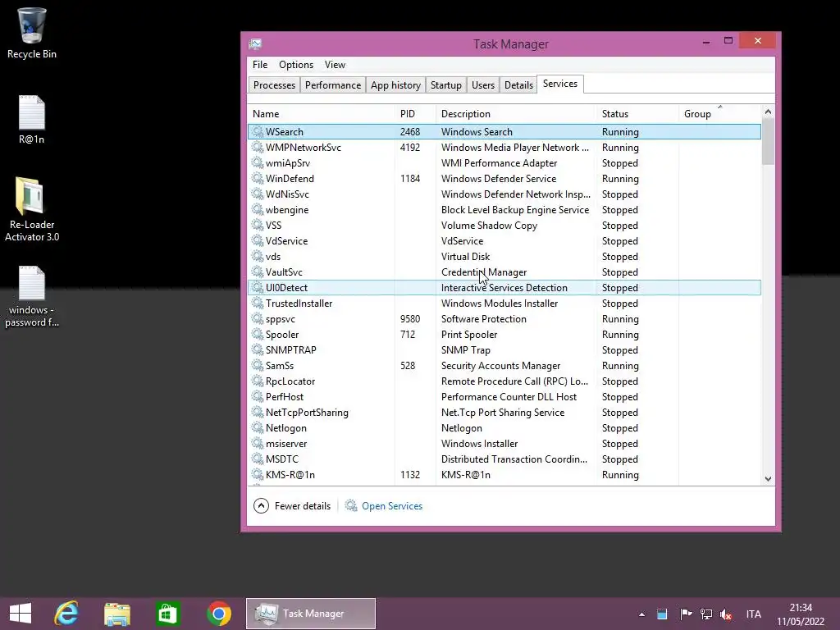Click the Task Manager taskbar button

(x=311, y=614)
